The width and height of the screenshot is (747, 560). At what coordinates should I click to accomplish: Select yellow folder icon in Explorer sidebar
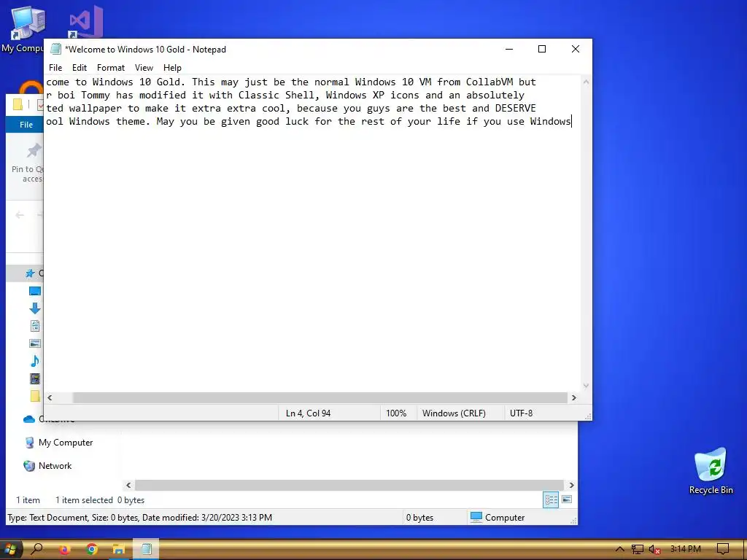pyautogui.click(x=36, y=396)
